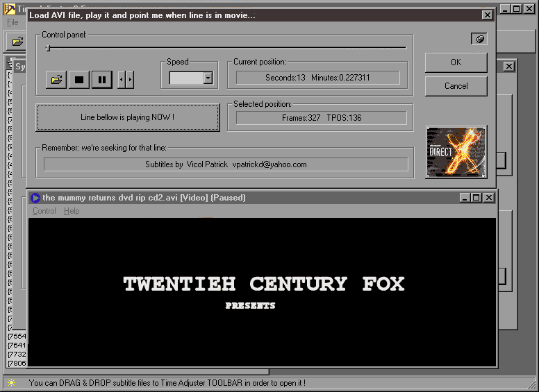Click the TWENTIEH CENTURY FOX video frame
539x392 pixels.
point(263,292)
